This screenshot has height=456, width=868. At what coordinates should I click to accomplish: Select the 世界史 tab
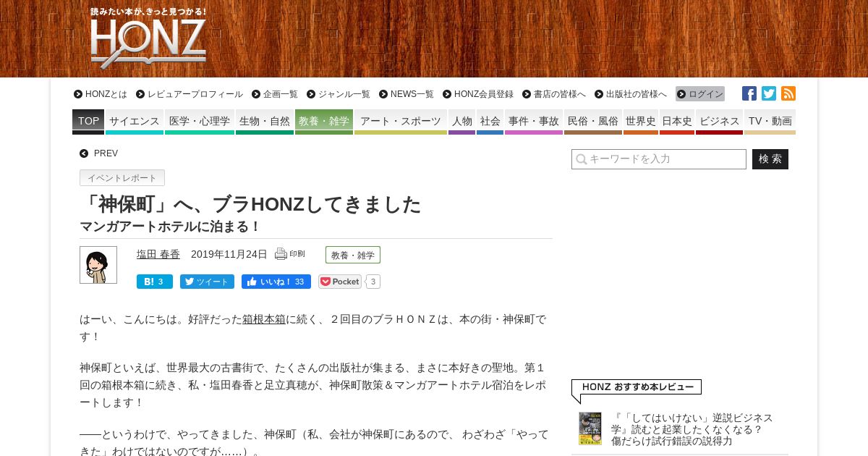[641, 122]
